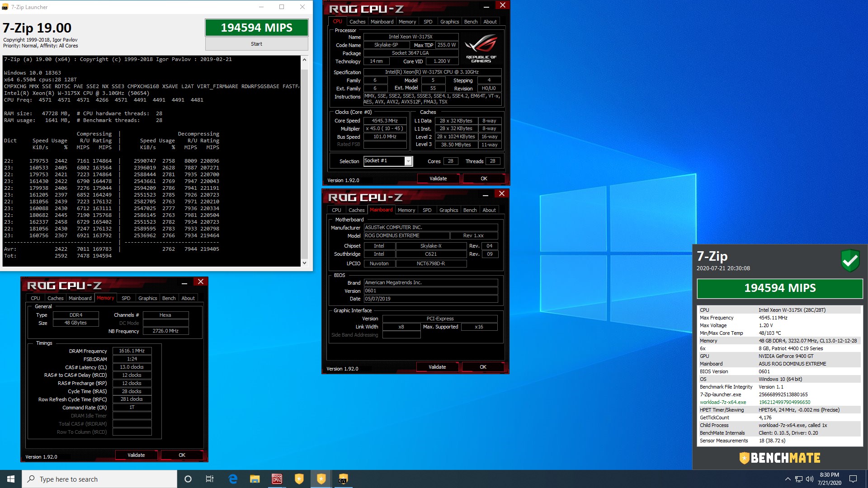Open Graphics tab in top CPU-Z window
868x488 pixels.
(x=449, y=22)
